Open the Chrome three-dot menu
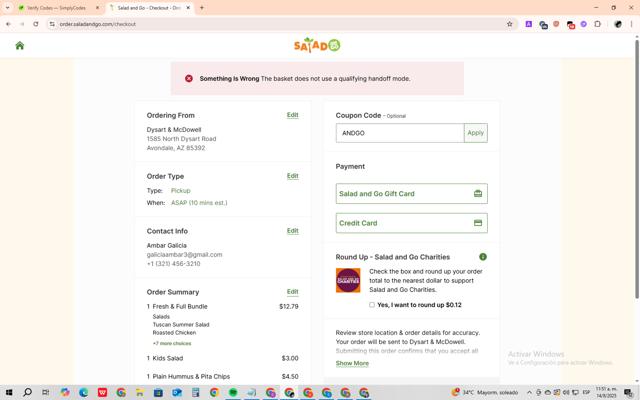The width and height of the screenshot is (640, 400). [x=631, y=24]
